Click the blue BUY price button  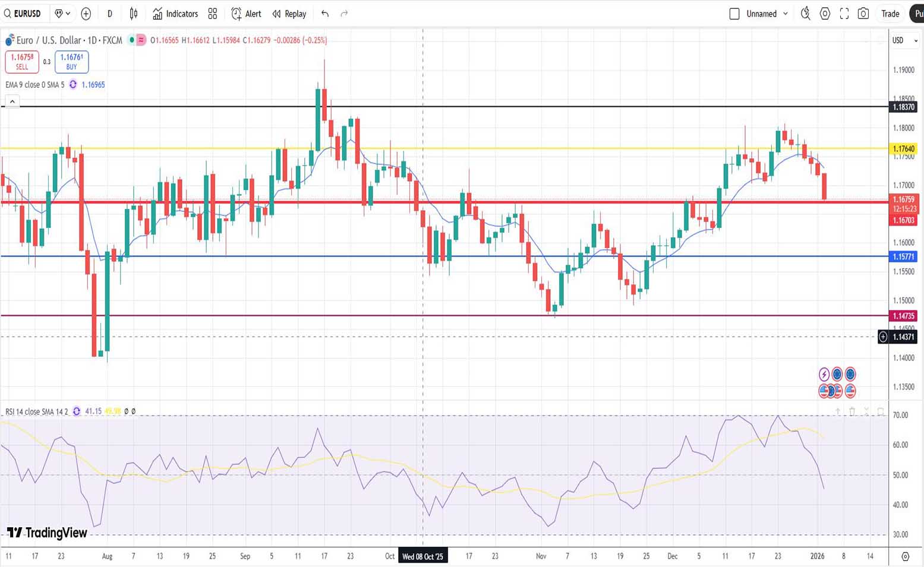tap(71, 62)
